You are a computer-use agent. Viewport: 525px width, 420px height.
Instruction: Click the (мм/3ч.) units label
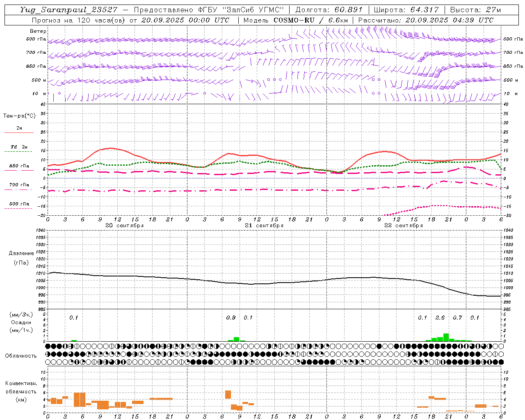coord(21,315)
